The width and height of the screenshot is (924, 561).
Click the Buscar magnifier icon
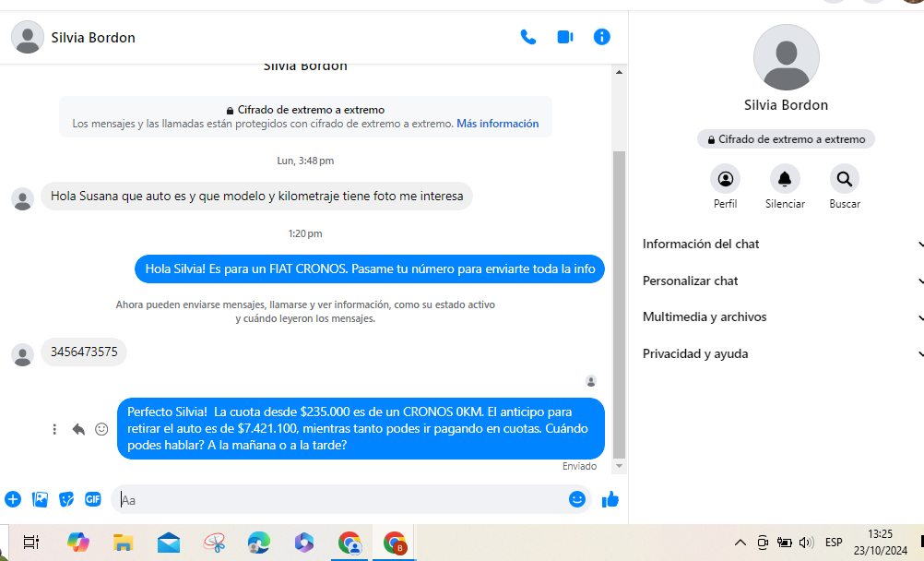pos(844,179)
